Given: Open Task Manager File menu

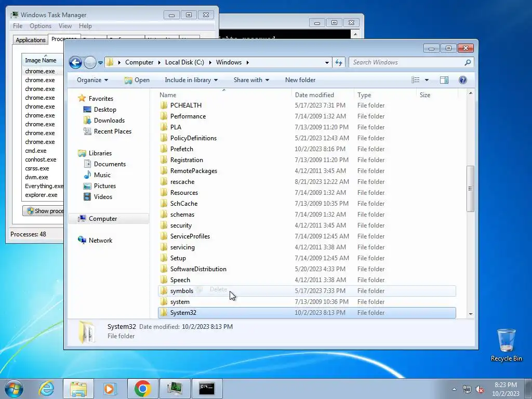Looking at the screenshot, I should (18, 26).
